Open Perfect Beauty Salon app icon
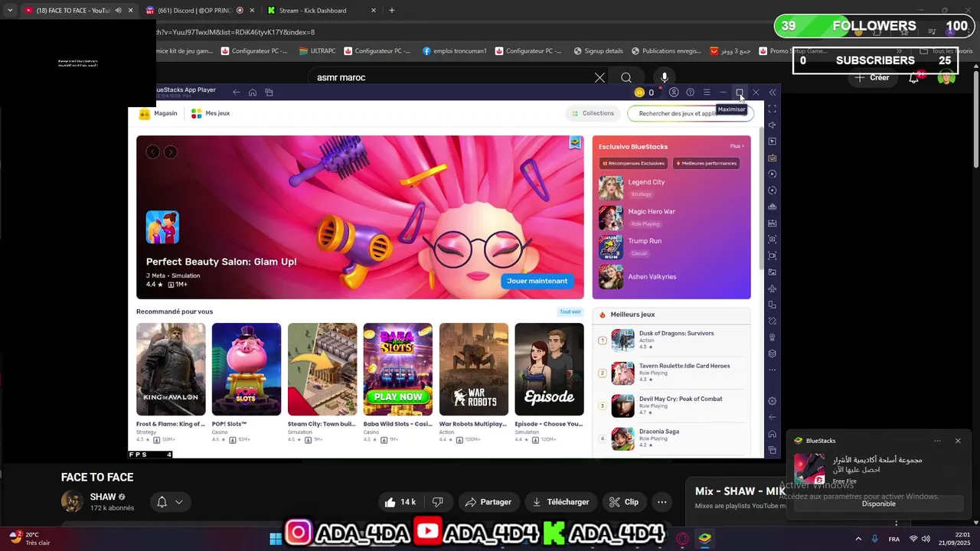Viewport: 980px width, 551px height. point(162,227)
